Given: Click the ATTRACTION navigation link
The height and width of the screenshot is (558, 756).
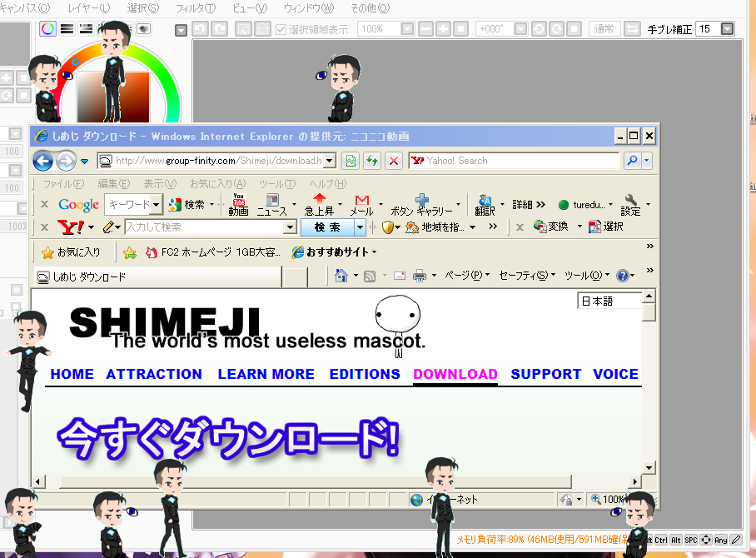Looking at the screenshot, I should click(154, 374).
